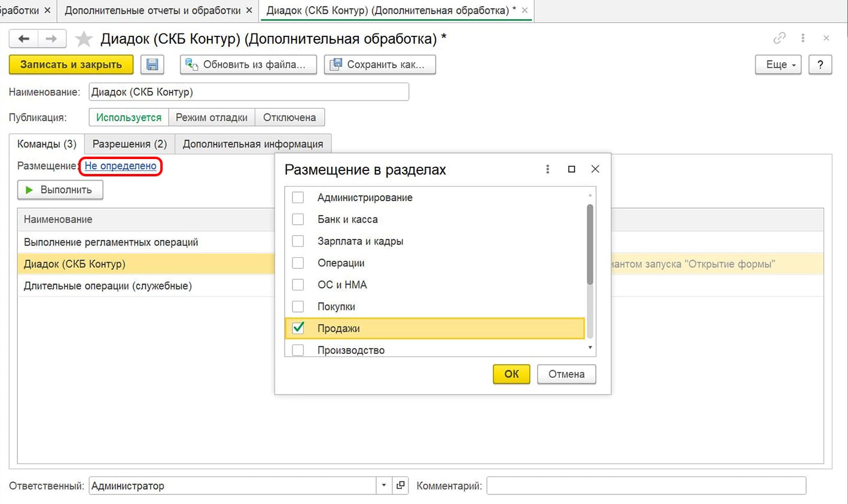Viewport: 848px width, 504px height.
Task: Go back with the left arrow
Action: (23, 39)
